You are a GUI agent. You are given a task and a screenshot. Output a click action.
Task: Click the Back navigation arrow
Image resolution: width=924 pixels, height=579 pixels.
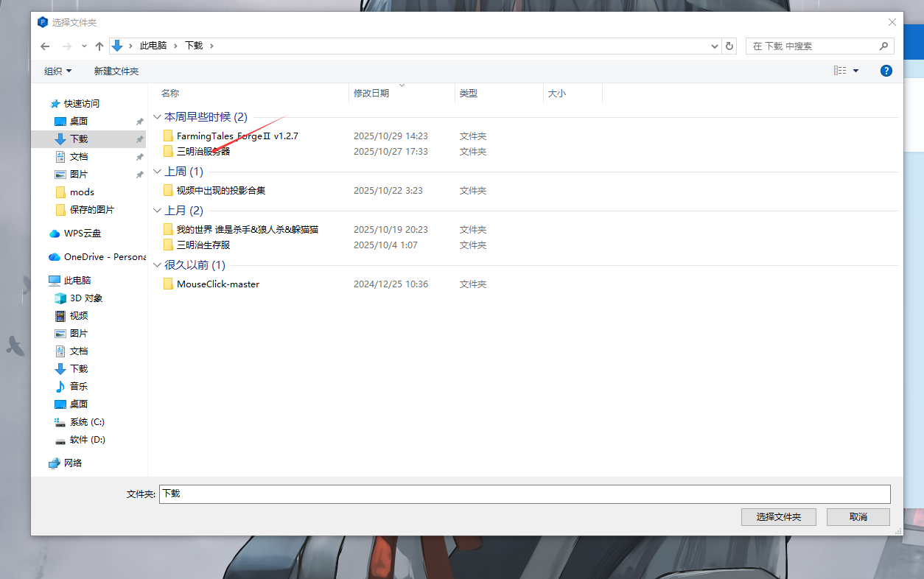tap(45, 46)
